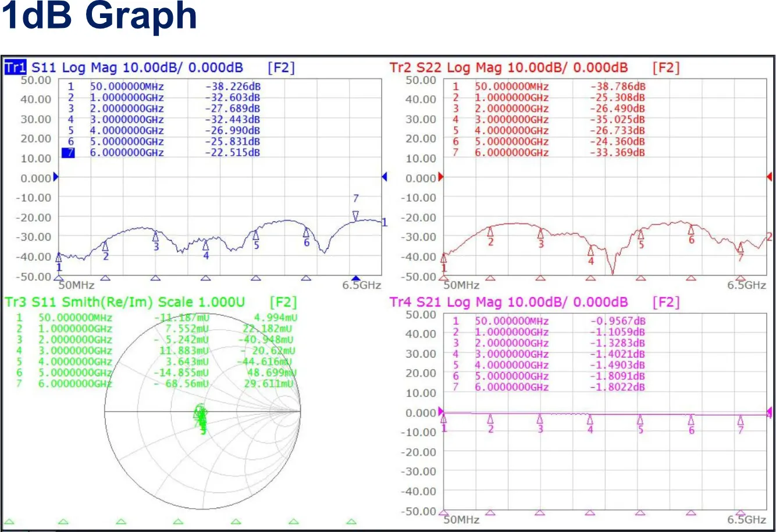Select the S22 marker reading -26.733dB

[x=617, y=131]
